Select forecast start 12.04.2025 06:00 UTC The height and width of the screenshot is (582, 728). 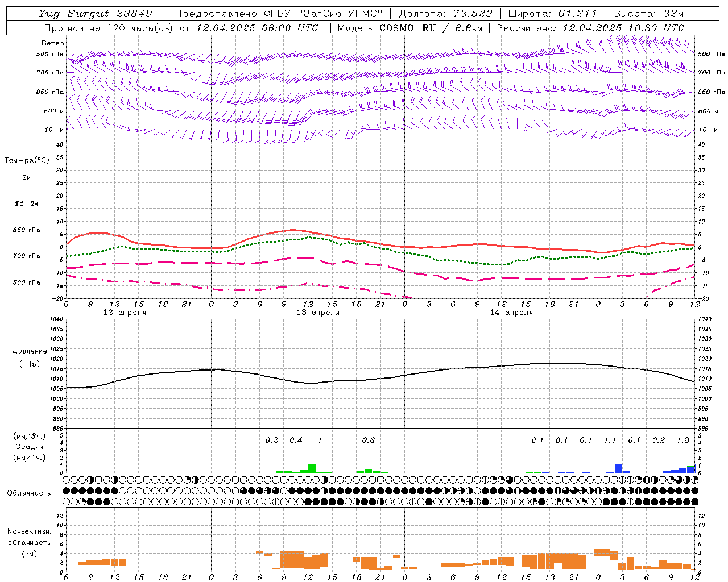click(257, 28)
